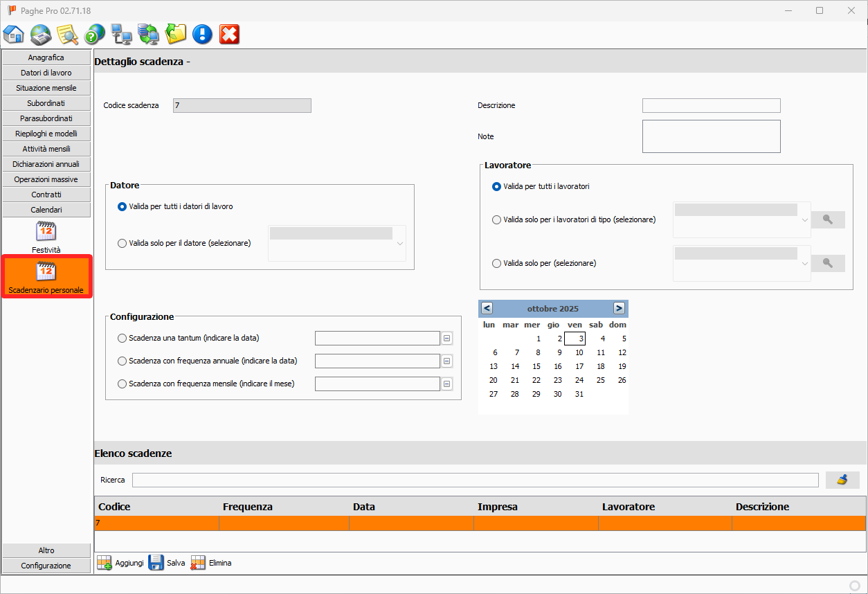
Task: Click the Salva button
Action: click(x=167, y=563)
